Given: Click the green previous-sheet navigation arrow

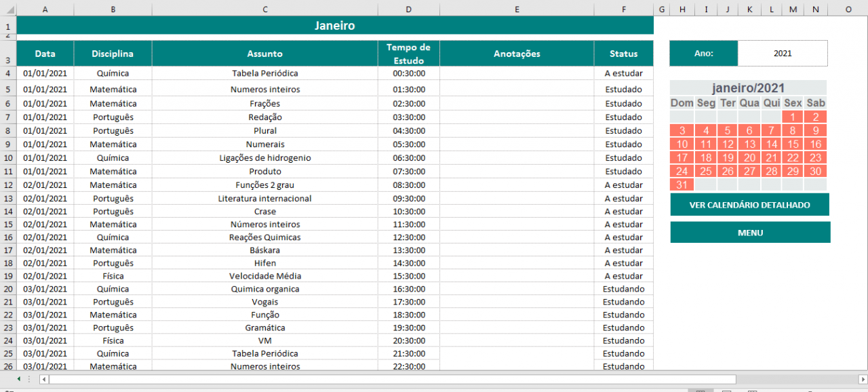Looking at the screenshot, I should click(x=19, y=379).
